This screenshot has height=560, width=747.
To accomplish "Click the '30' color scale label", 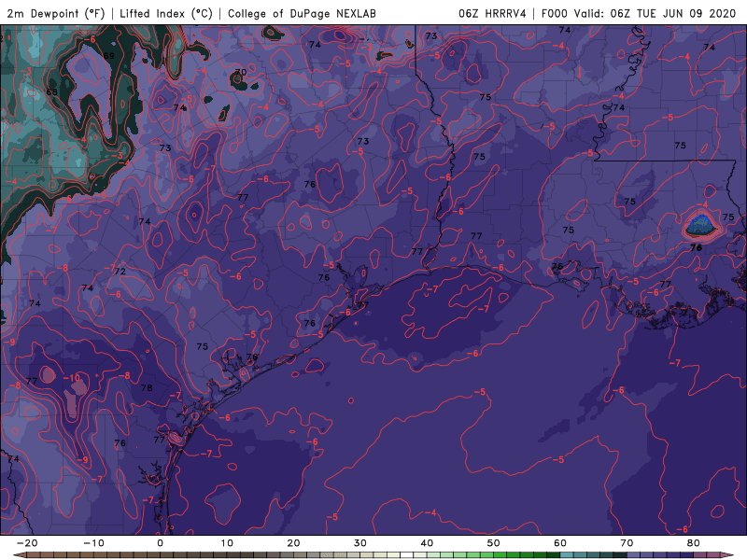I will click(x=360, y=543).
